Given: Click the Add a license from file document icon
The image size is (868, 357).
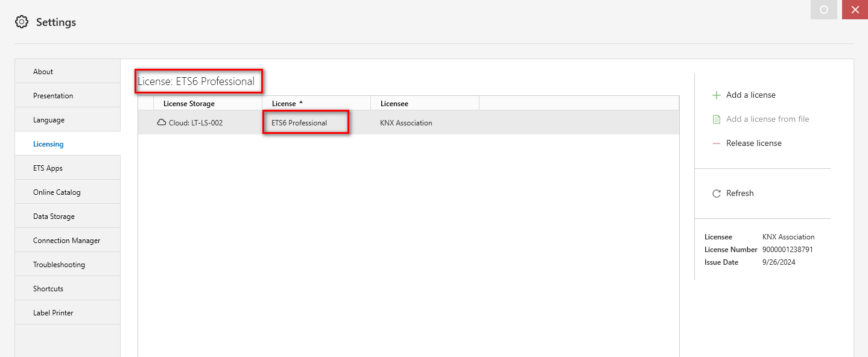Looking at the screenshot, I should click(717, 119).
